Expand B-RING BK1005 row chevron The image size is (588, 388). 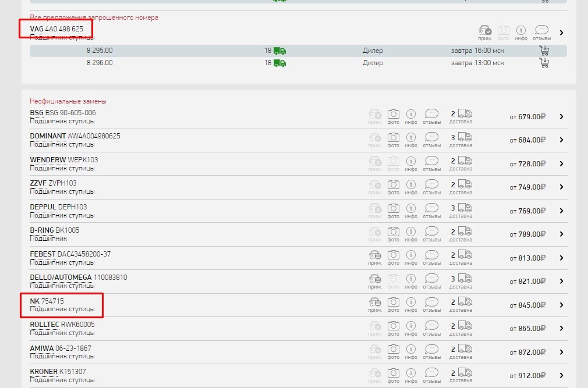tap(561, 234)
